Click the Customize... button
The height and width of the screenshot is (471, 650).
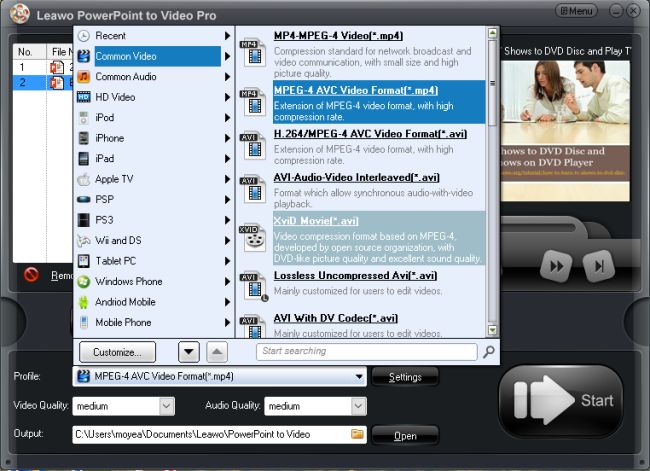117,352
